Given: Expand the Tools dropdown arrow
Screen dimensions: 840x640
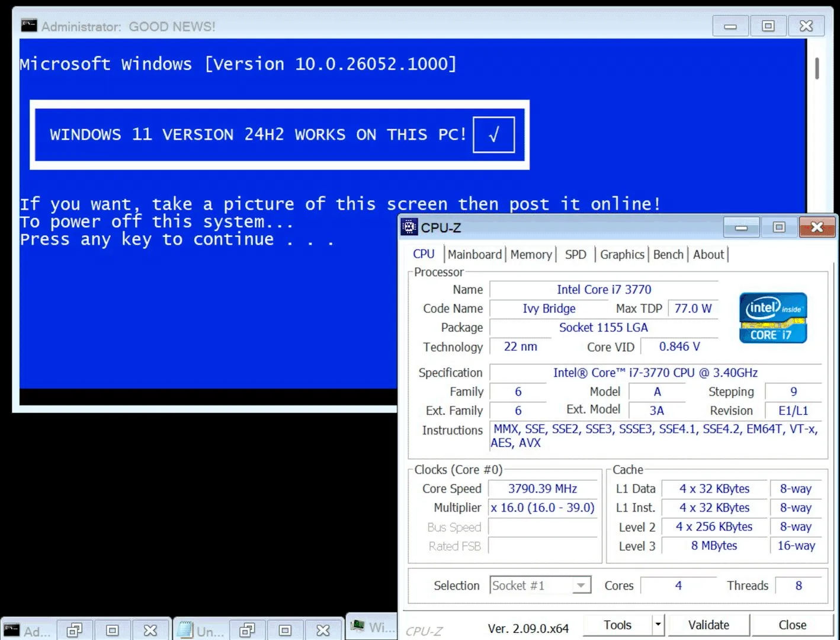Looking at the screenshot, I should (x=658, y=625).
